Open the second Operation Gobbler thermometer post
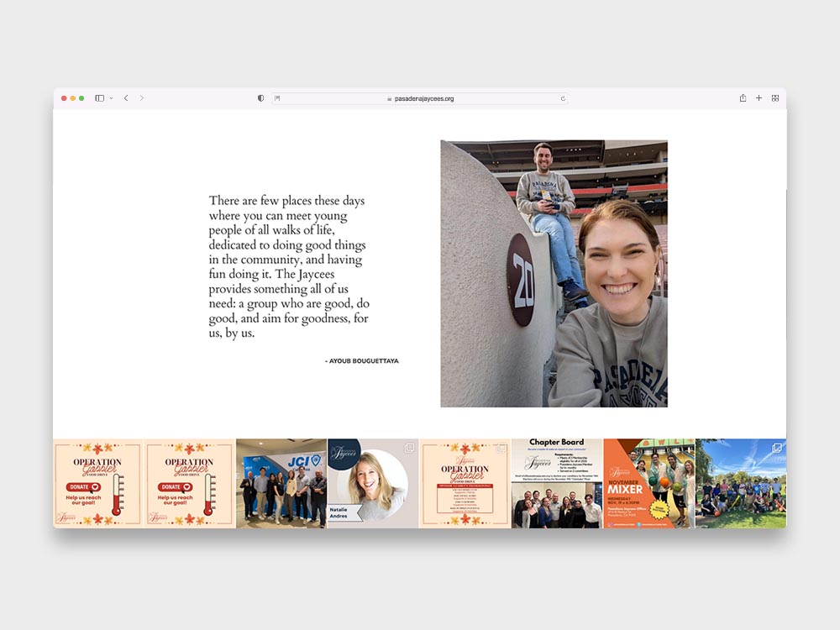Screen dimensions: 840x630 [x=190, y=483]
